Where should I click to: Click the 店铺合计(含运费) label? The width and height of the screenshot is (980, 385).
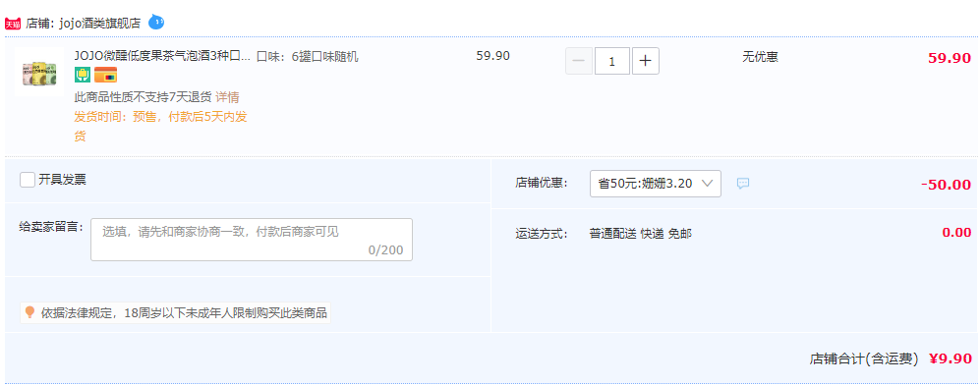click(x=864, y=358)
